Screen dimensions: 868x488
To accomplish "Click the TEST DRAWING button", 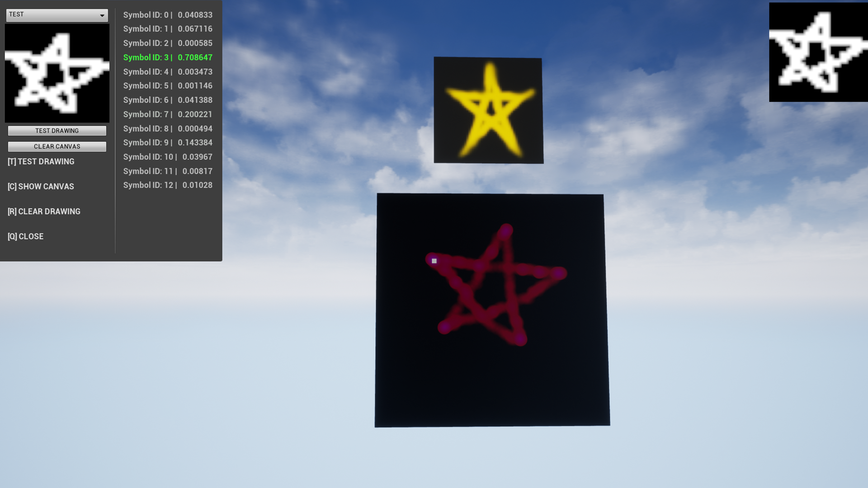I will tap(57, 131).
